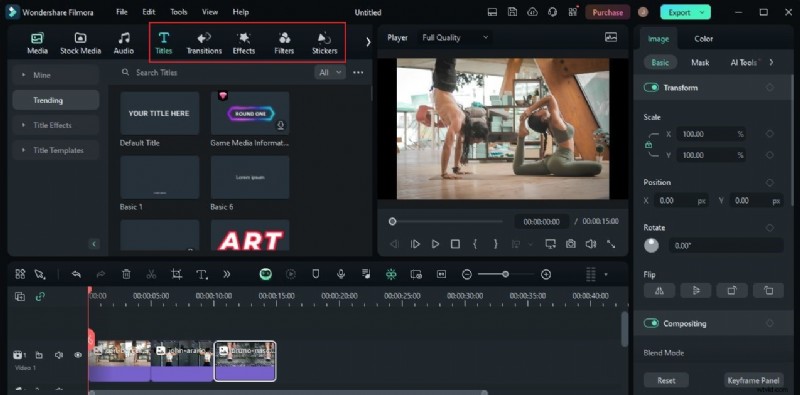Open the Edit menu
Screen dimensions: 800x395
(x=148, y=12)
